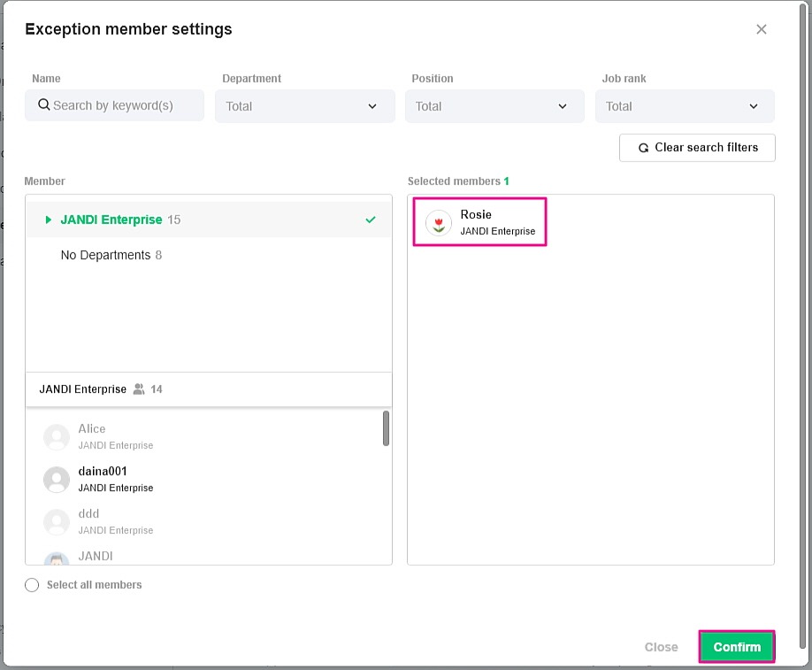Click the member count people icon

(139, 389)
